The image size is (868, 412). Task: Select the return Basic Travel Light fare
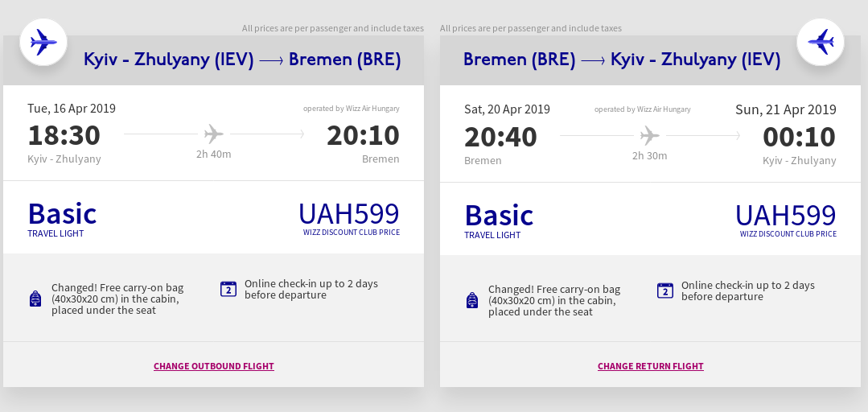pos(499,221)
